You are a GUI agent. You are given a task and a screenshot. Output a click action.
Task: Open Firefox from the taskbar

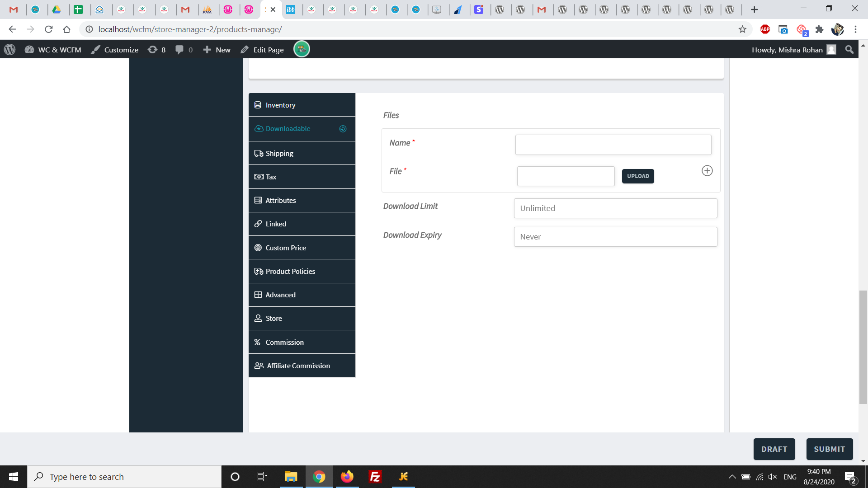coord(347,477)
